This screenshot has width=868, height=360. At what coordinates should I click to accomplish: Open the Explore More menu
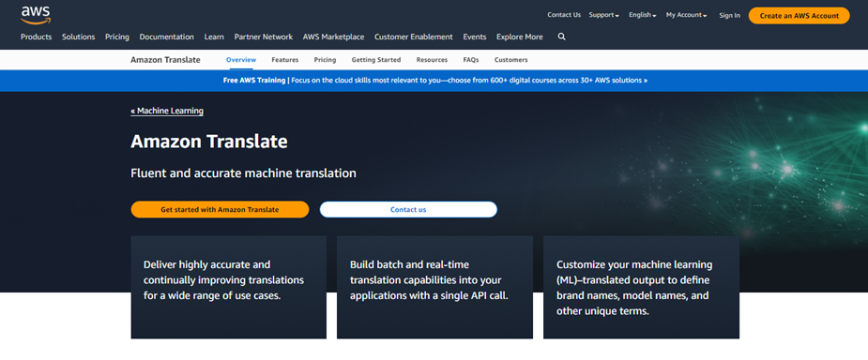519,37
